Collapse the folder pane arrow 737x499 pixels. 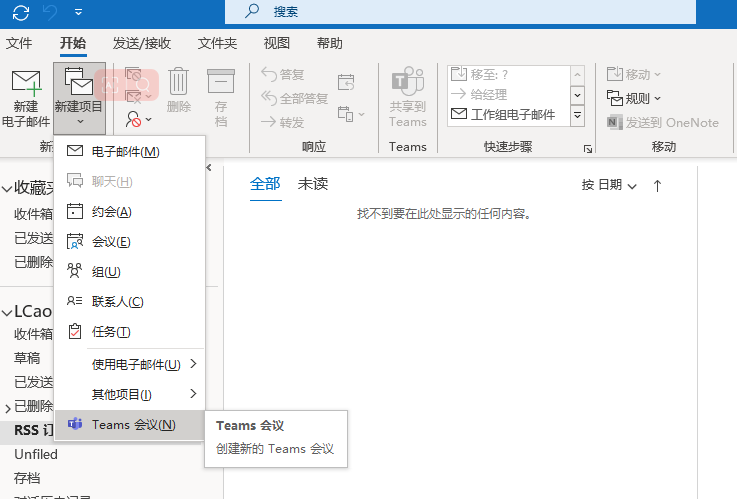[209, 167]
